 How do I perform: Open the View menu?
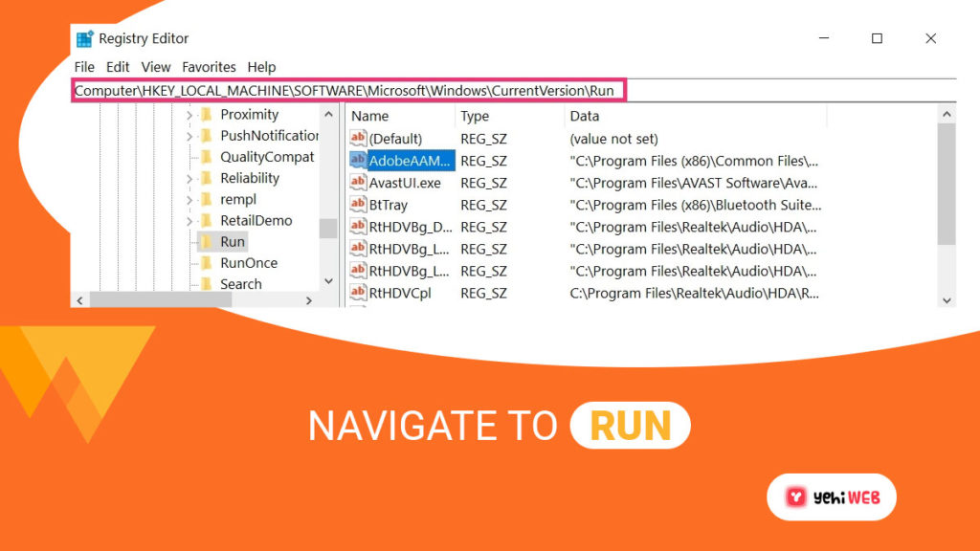pos(156,67)
